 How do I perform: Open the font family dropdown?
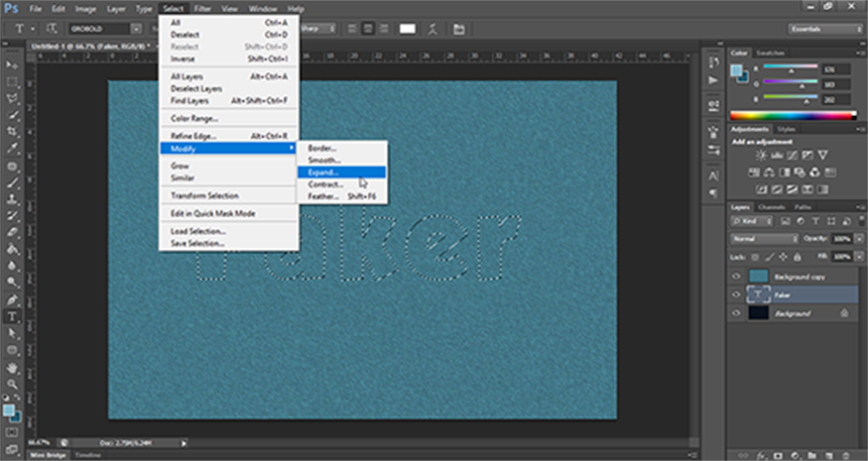coord(136,29)
